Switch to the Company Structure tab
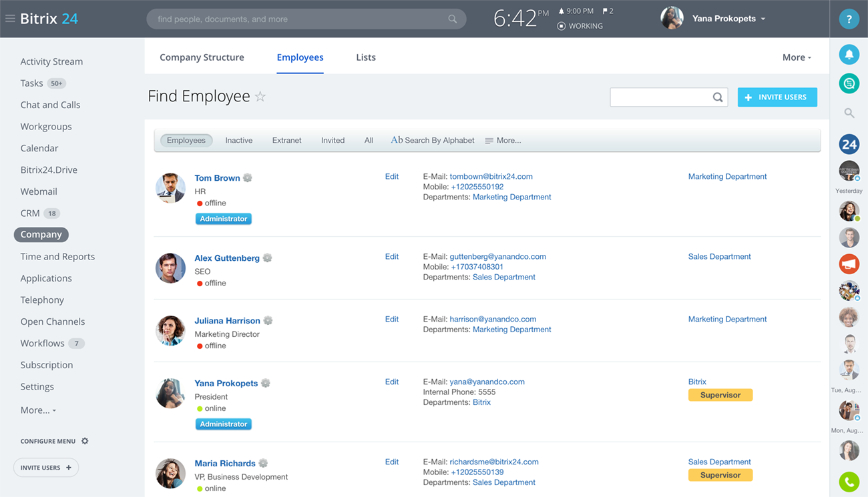 click(202, 57)
